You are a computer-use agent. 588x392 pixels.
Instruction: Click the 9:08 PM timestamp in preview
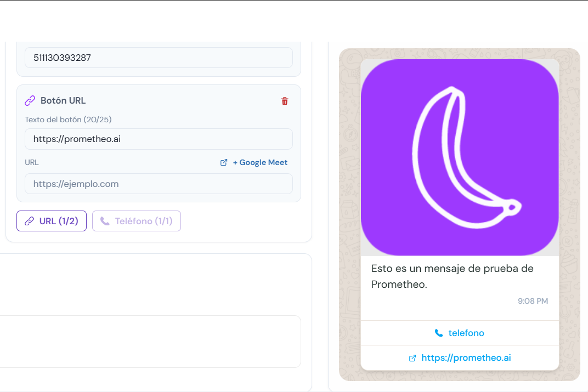pyautogui.click(x=533, y=301)
